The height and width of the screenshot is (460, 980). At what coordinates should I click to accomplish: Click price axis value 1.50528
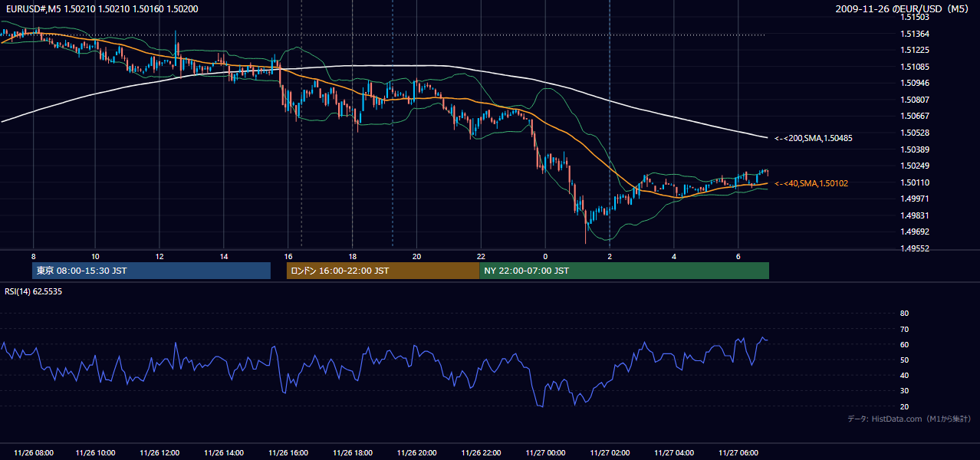click(914, 133)
